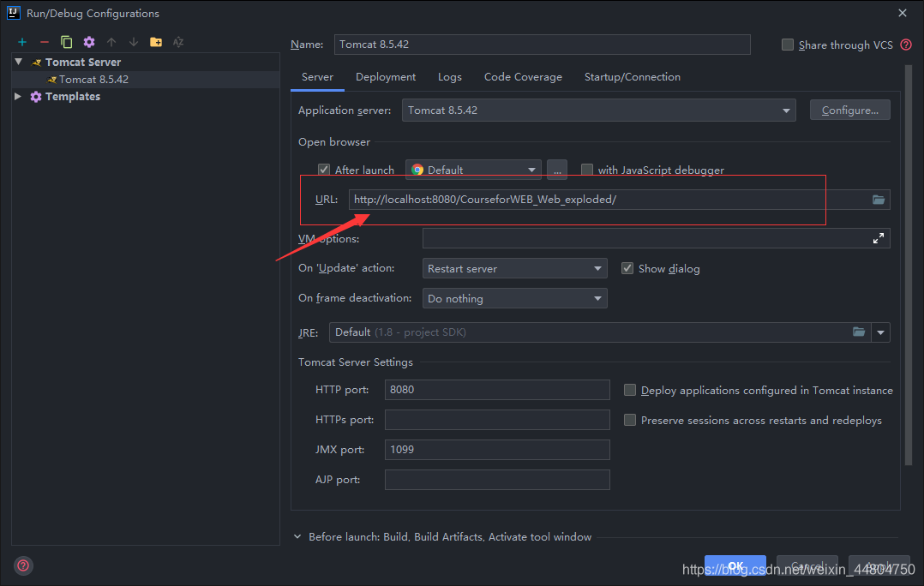Move configuration up arrow
Viewport: 924px width, 586px height.
point(111,42)
